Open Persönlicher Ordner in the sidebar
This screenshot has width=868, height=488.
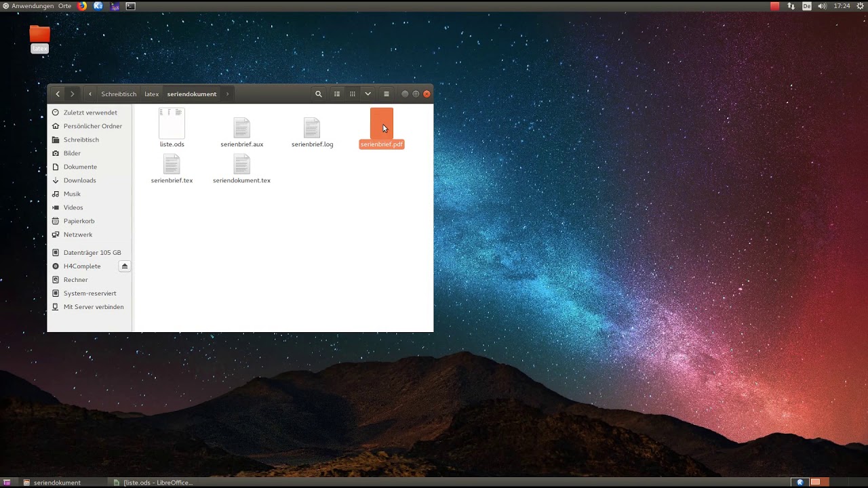pos(90,126)
